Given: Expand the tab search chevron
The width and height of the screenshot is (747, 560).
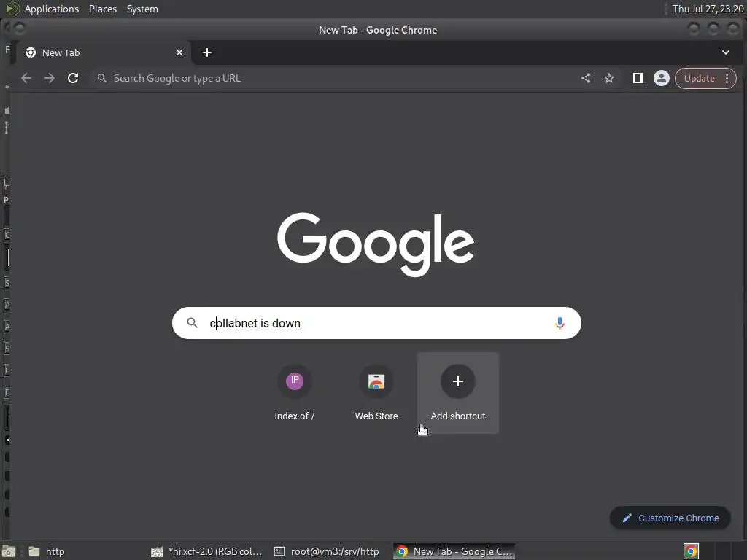Looking at the screenshot, I should pos(726,52).
